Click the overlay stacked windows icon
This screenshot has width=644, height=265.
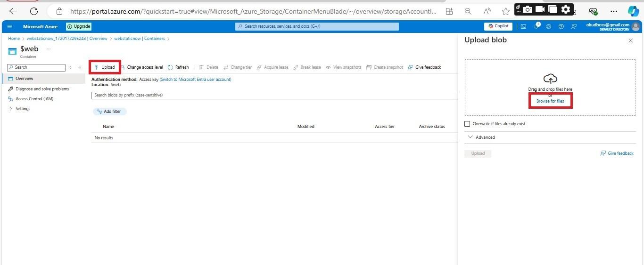tap(553, 9)
